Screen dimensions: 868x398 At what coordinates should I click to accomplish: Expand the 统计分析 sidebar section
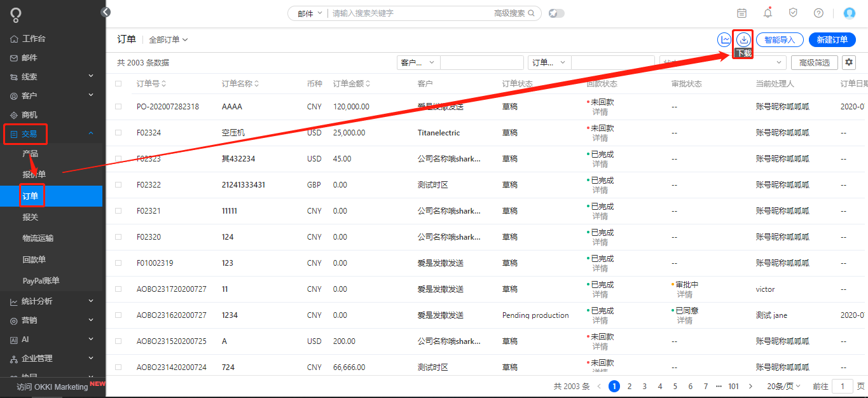(x=38, y=301)
